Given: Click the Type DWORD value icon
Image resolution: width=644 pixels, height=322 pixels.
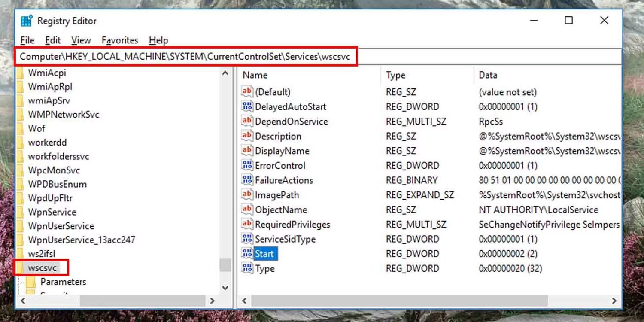Looking at the screenshot, I should click(247, 268).
